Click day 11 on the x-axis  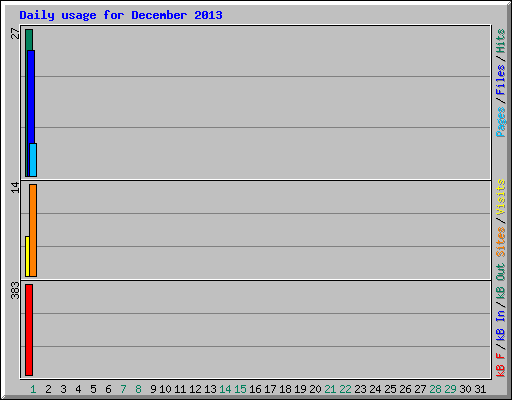click(180, 389)
